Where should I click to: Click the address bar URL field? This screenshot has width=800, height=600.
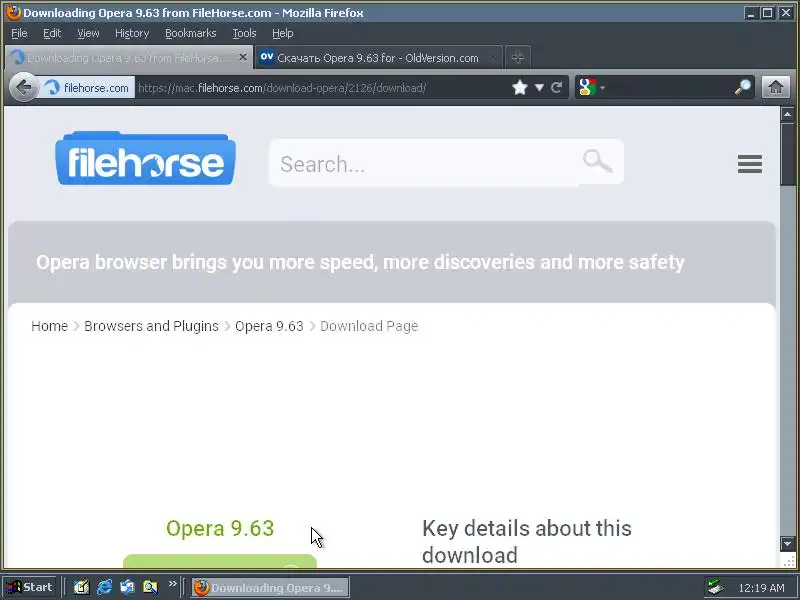(x=321, y=88)
